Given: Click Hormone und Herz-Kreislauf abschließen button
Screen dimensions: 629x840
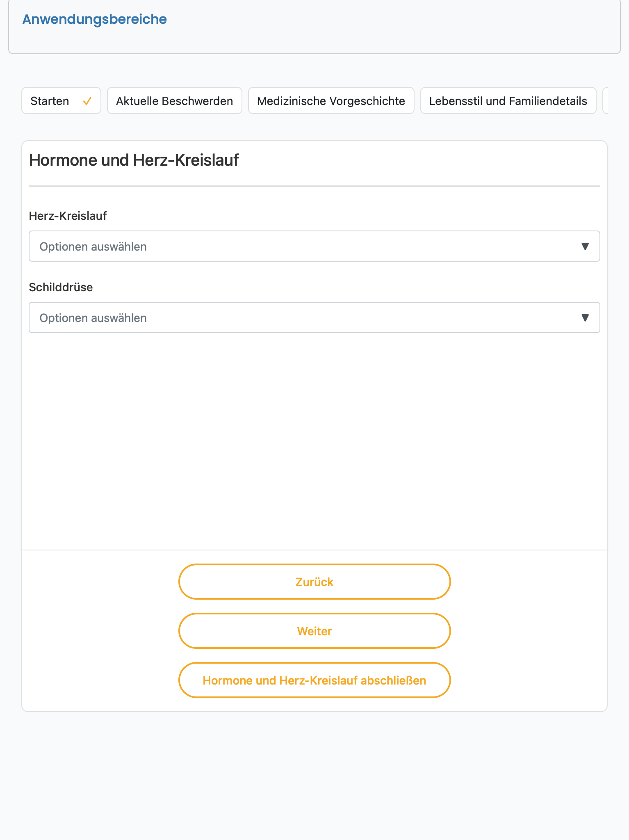Looking at the screenshot, I should (314, 680).
